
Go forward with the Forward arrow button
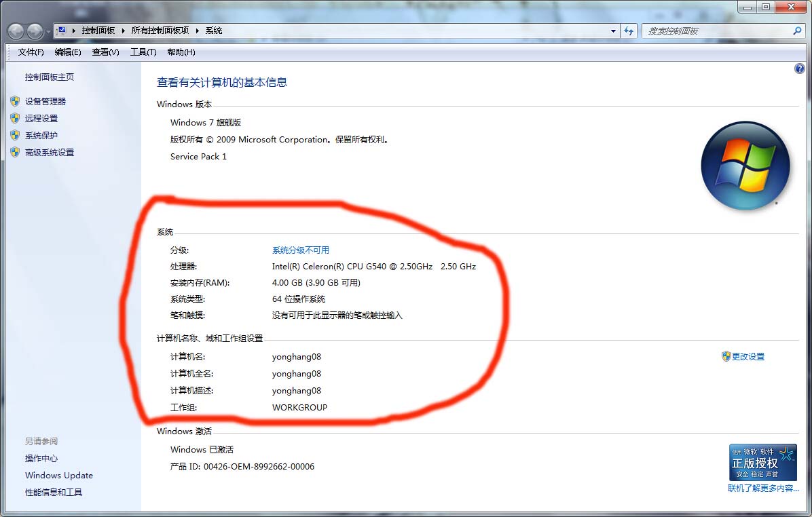click(35, 32)
